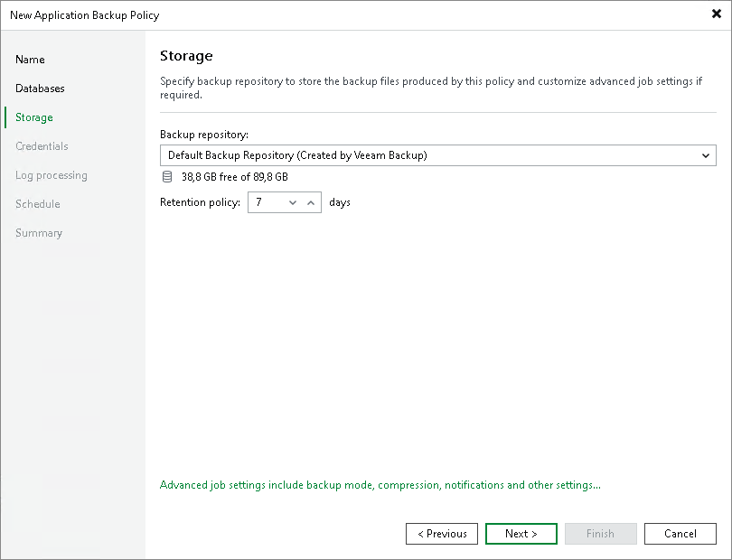Cancel the New Application Backup Policy wizard
732x560 pixels.
(x=680, y=533)
